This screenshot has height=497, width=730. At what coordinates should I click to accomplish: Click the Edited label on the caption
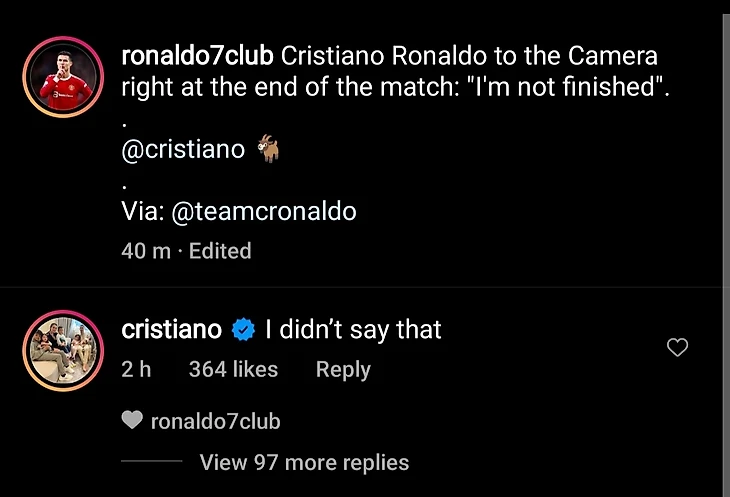tap(220, 251)
